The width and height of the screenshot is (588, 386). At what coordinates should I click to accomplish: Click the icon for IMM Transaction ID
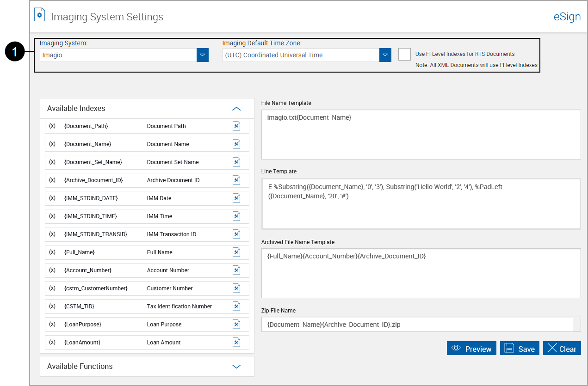(236, 234)
